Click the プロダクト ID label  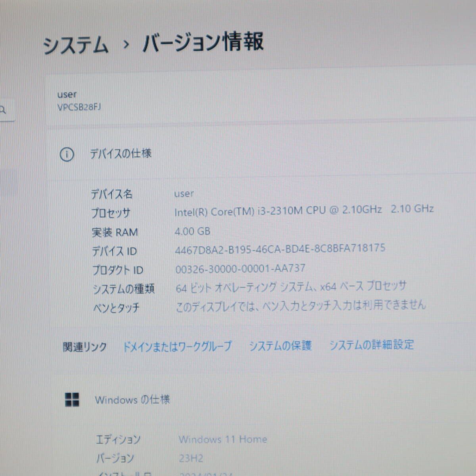click(x=117, y=270)
